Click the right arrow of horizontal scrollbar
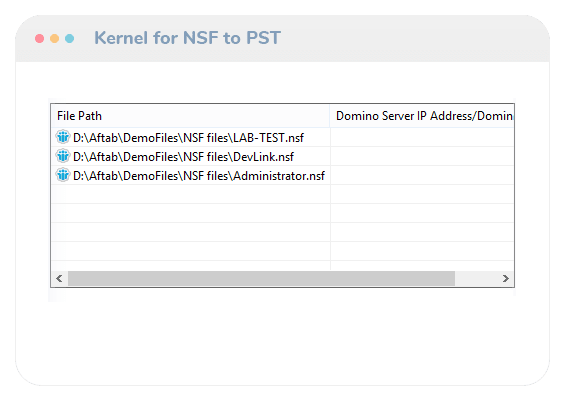The height and width of the screenshot is (401, 565). click(506, 279)
